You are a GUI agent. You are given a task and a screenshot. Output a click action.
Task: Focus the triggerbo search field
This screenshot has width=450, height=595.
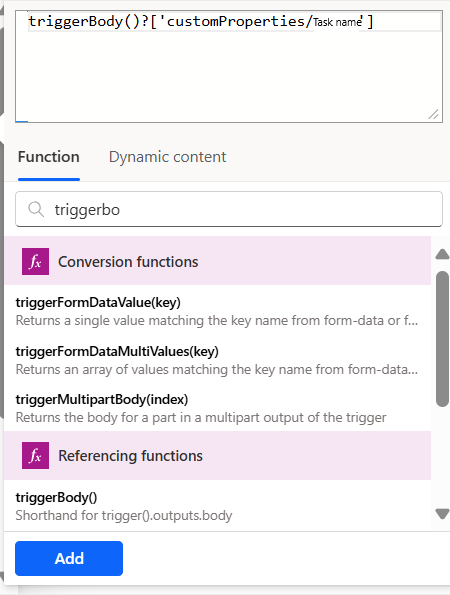229,209
